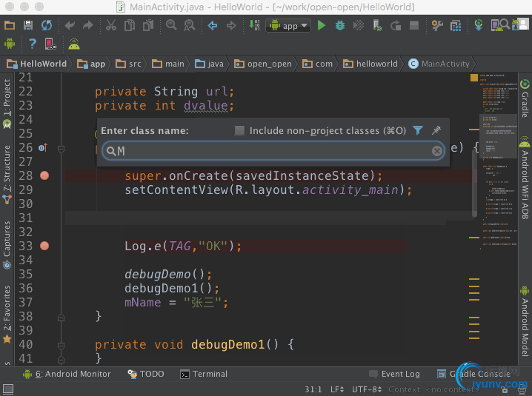Click the Android WiFi ADB toolbar icon
532x396 pixels.
74,44
